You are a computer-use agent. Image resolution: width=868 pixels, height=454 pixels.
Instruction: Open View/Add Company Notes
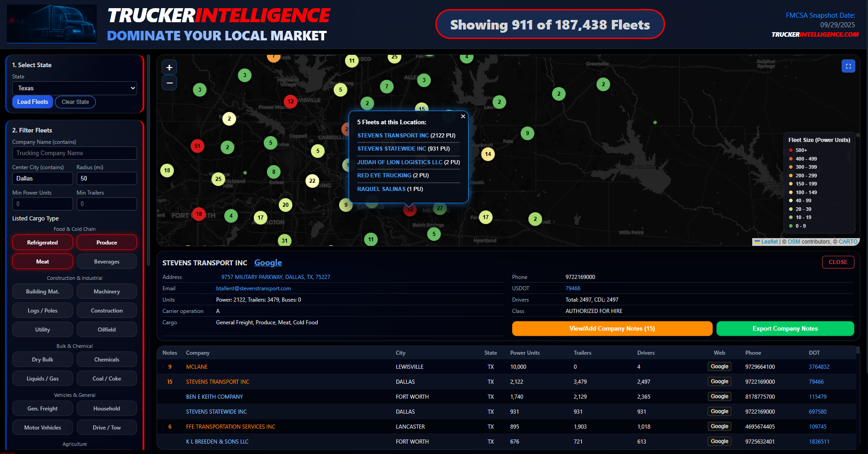(612, 329)
